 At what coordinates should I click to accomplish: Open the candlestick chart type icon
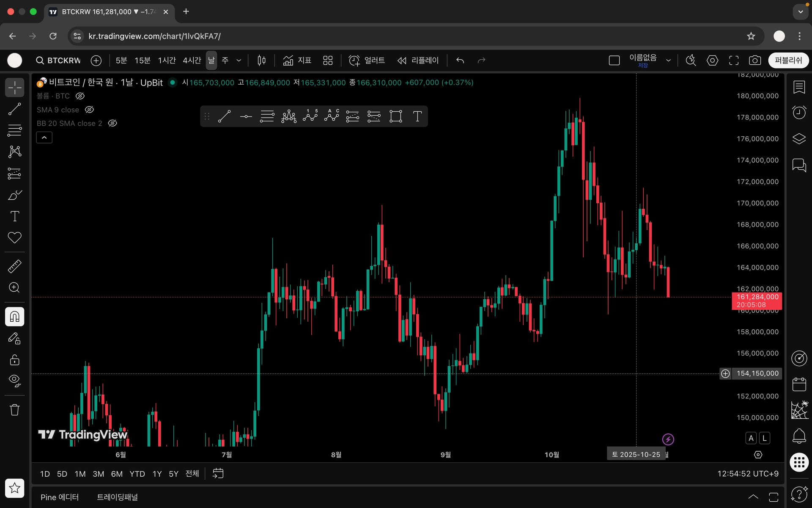(261, 61)
